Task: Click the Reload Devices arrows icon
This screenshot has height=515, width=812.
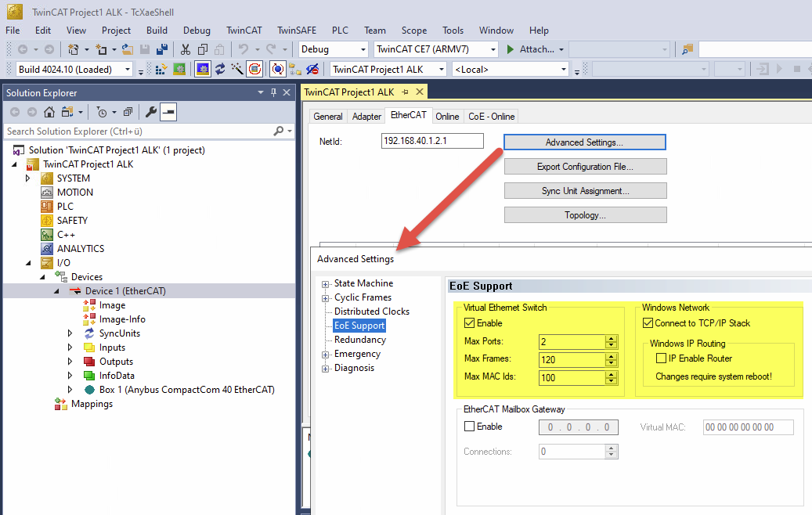Action: pos(220,70)
